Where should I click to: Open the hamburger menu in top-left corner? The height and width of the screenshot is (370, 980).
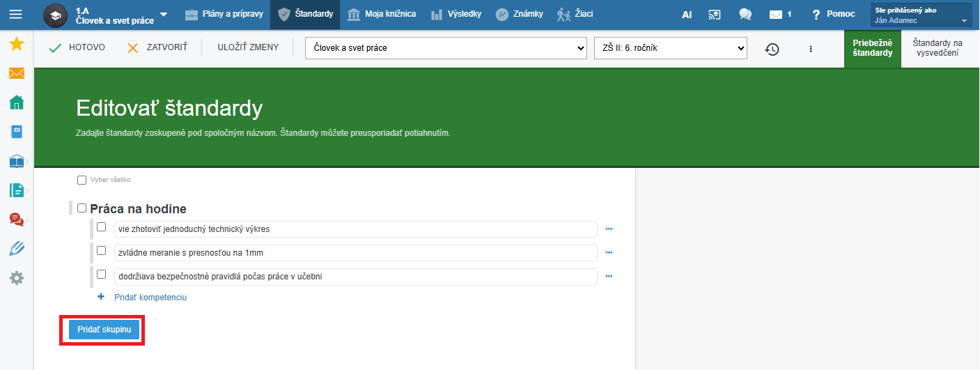(15, 14)
